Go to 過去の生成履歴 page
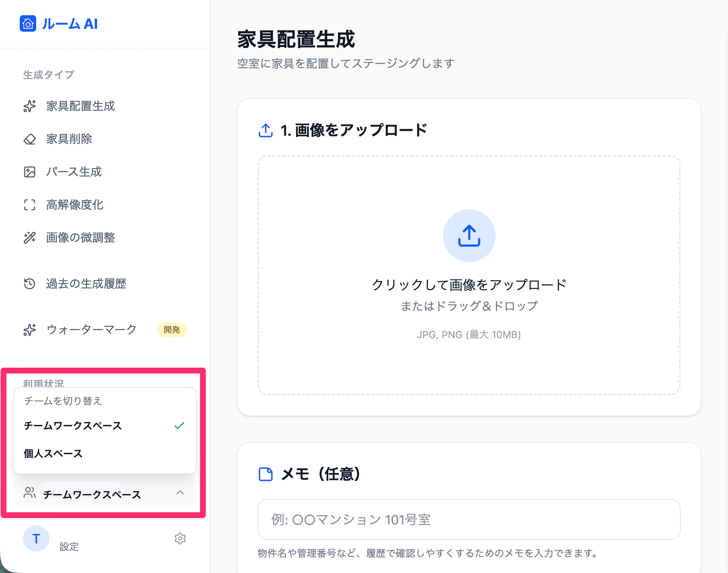The height and width of the screenshot is (573, 728). (86, 284)
